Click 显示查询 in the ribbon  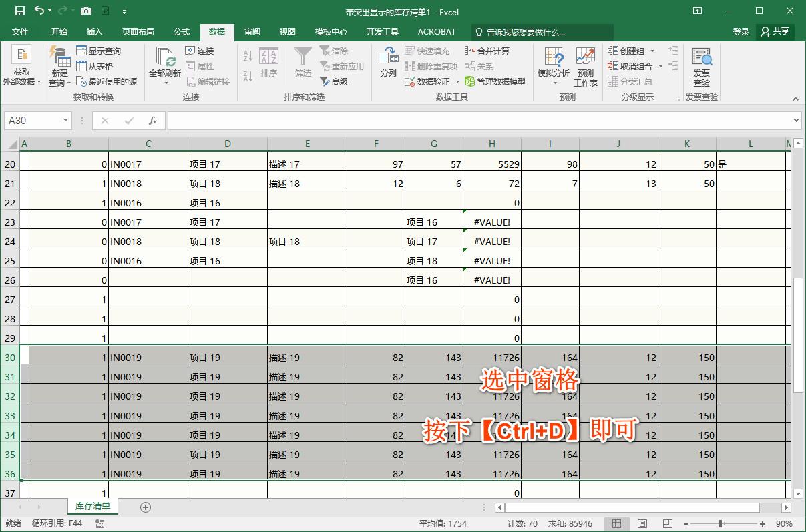point(98,51)
